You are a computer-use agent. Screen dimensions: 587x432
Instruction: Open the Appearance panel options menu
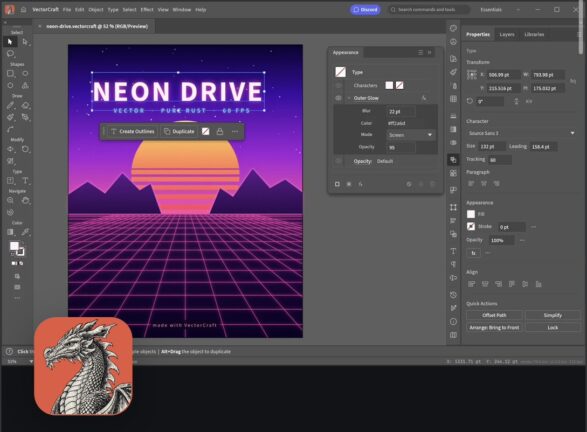(x=420, y=52)
